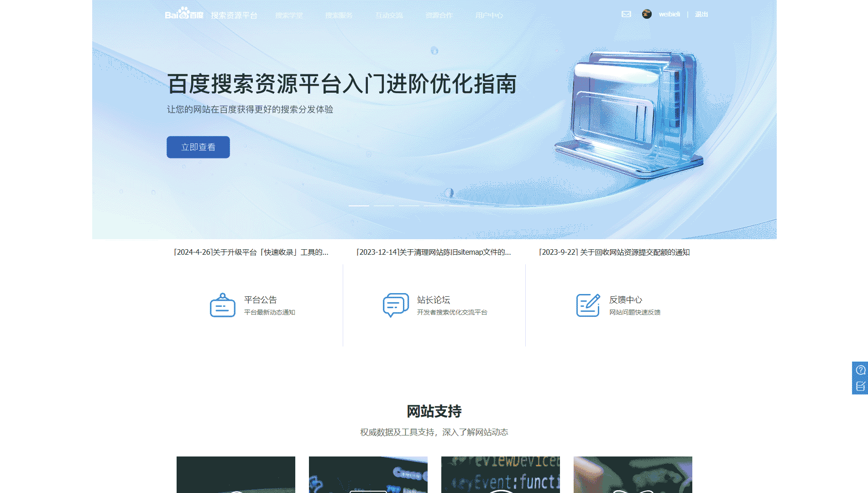Select the second carousel slide indicator
Screen dimensions: 868x493
tap(384, 206)
